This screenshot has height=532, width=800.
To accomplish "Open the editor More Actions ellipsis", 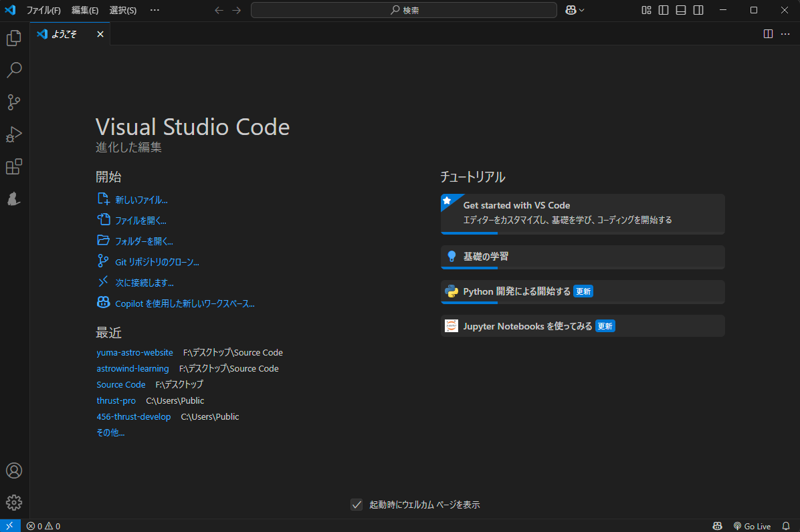I will point(785,33).
